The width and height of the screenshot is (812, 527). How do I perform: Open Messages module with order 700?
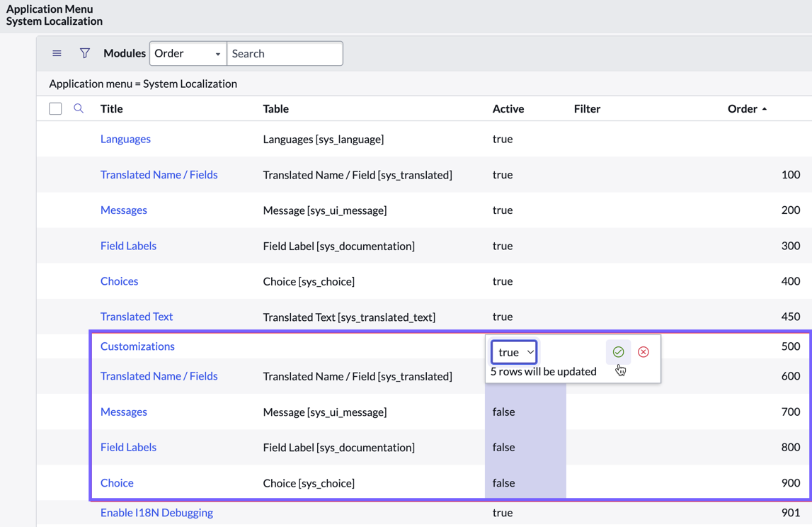tap(124, 412)
